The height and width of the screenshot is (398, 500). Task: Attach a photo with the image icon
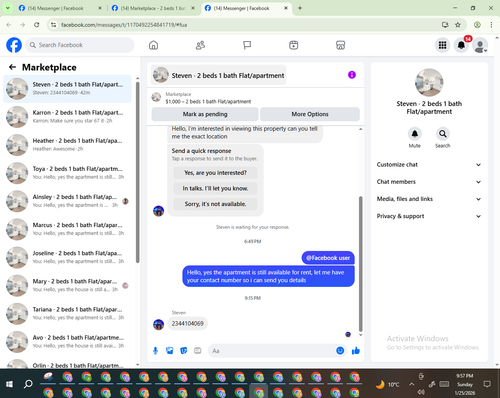(170, 351)
